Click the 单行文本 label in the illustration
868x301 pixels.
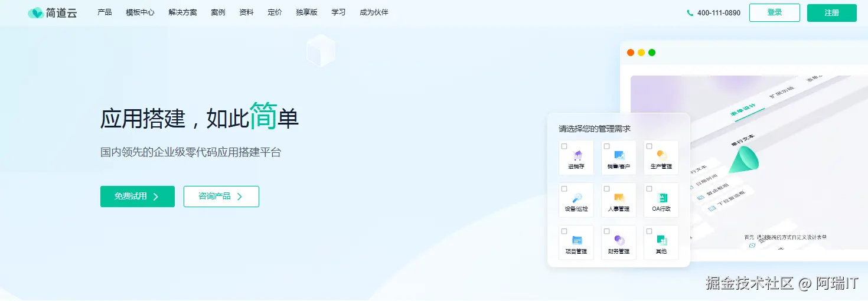tap(743, 140)
